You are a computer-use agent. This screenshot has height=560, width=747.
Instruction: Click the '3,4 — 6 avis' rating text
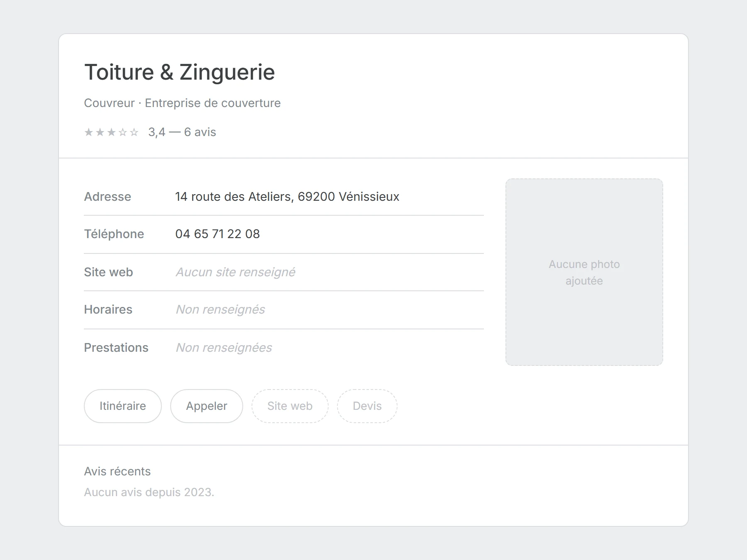[x=182, y=132]
